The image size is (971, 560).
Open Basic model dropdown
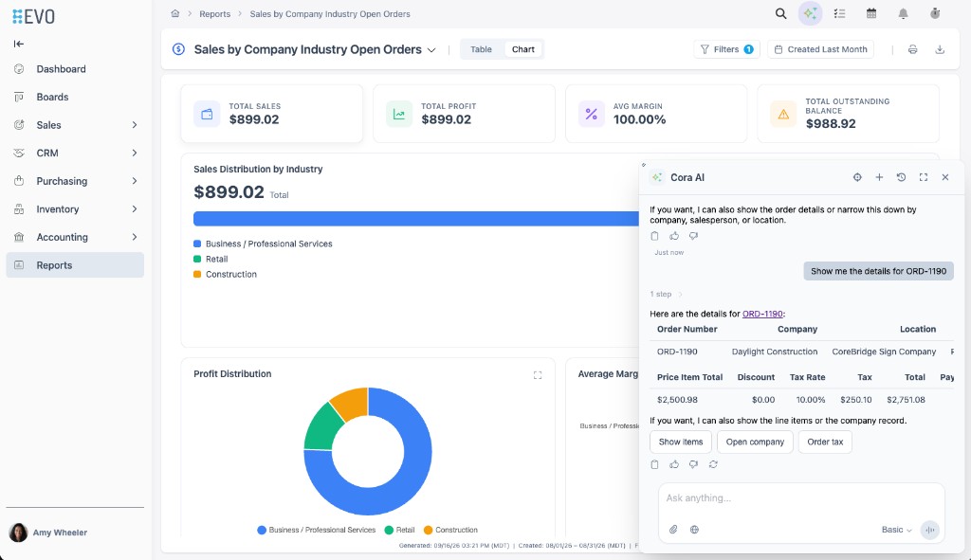coord(896,530)
